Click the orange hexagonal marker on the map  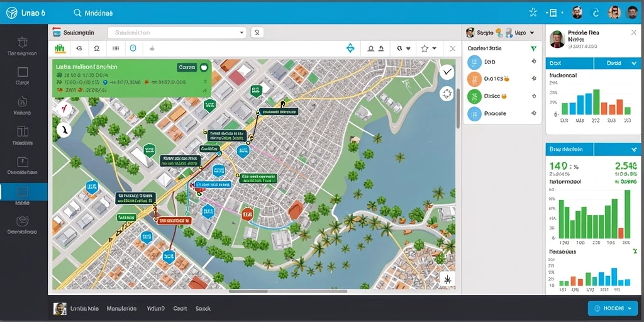coord(247,214)
